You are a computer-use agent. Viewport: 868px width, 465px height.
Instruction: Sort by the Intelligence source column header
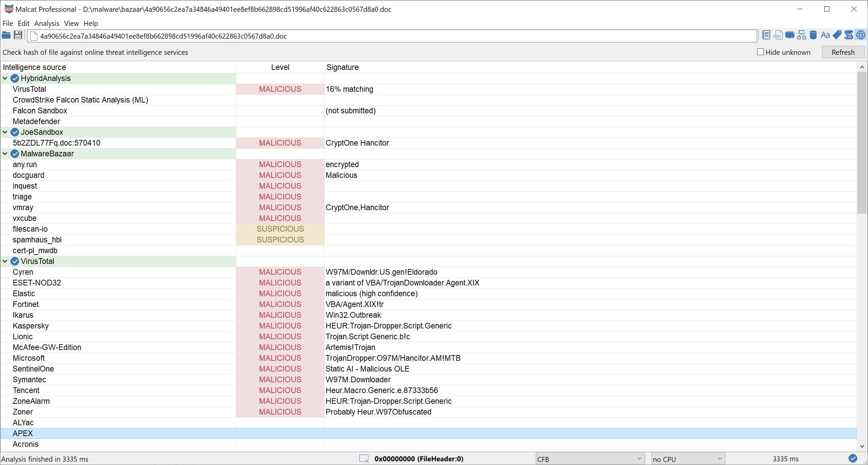click(x=118, y=67)
